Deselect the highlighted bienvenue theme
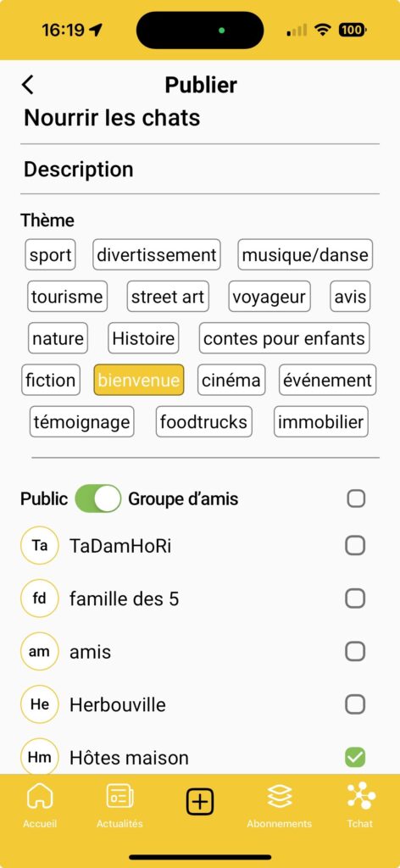 [139, 381]
